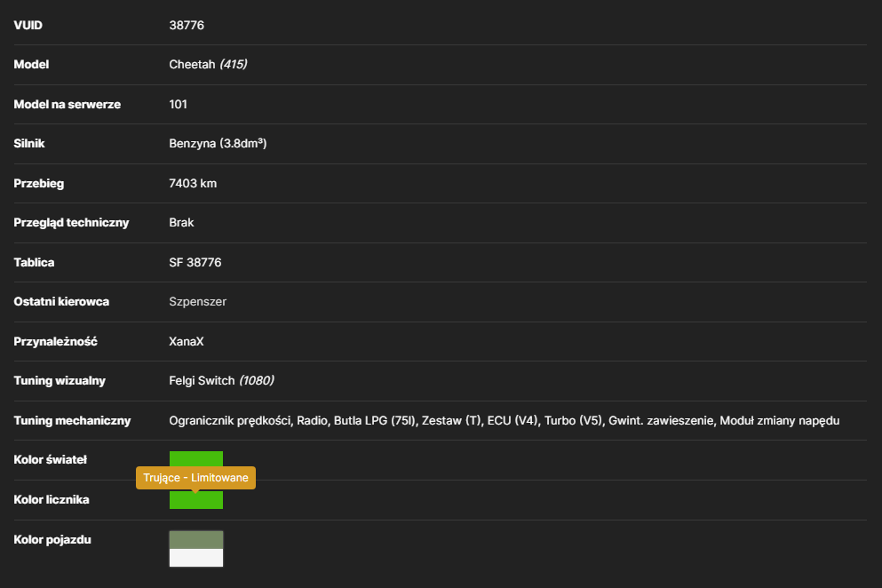Select the white vehicle color swatch
882x588 pixels.
pyautogui.click(x=195, y=558)
